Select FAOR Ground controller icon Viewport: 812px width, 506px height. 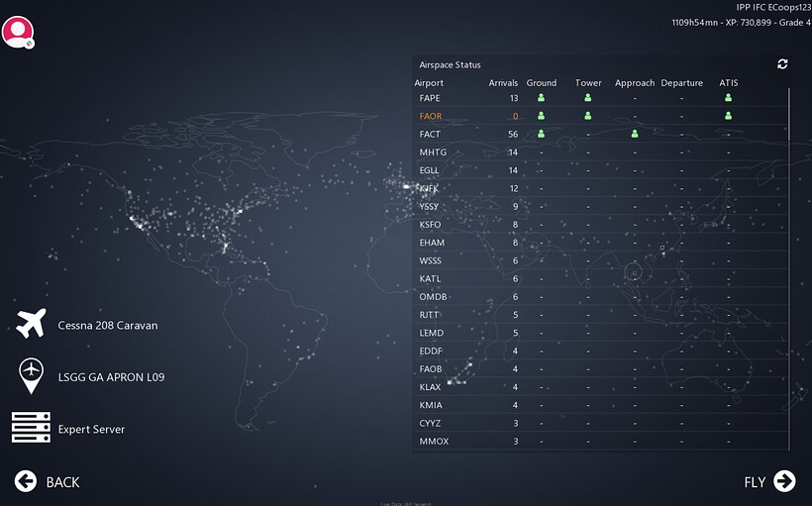(x=541, y=116)
